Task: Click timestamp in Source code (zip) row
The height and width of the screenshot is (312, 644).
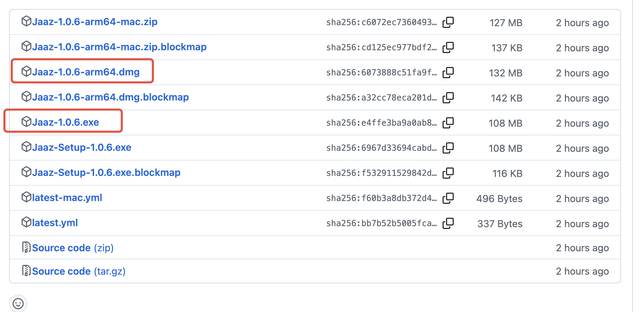Action: tap(582, 248)
